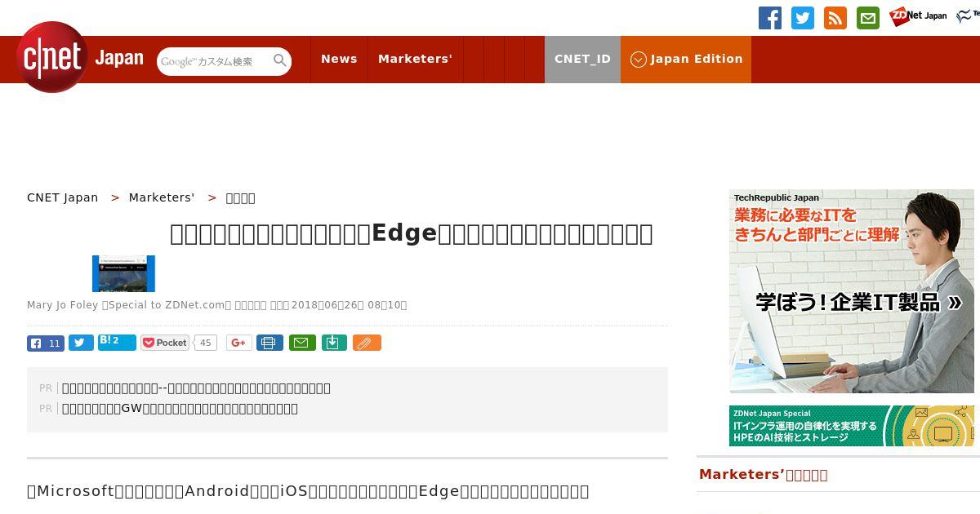Open the second PR link mentioning GW
This screenshot has height=514, width=980.
[180, 409]
